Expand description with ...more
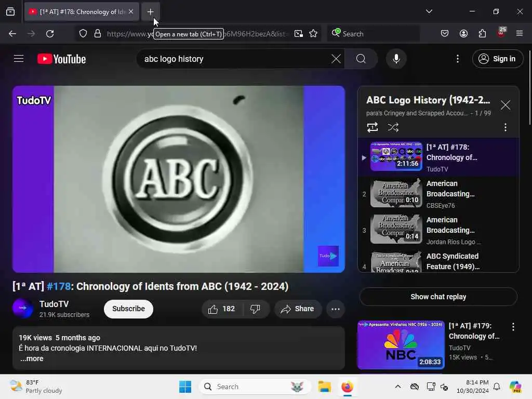This screenshot has width=532, height=399. [x=32, y=358]
